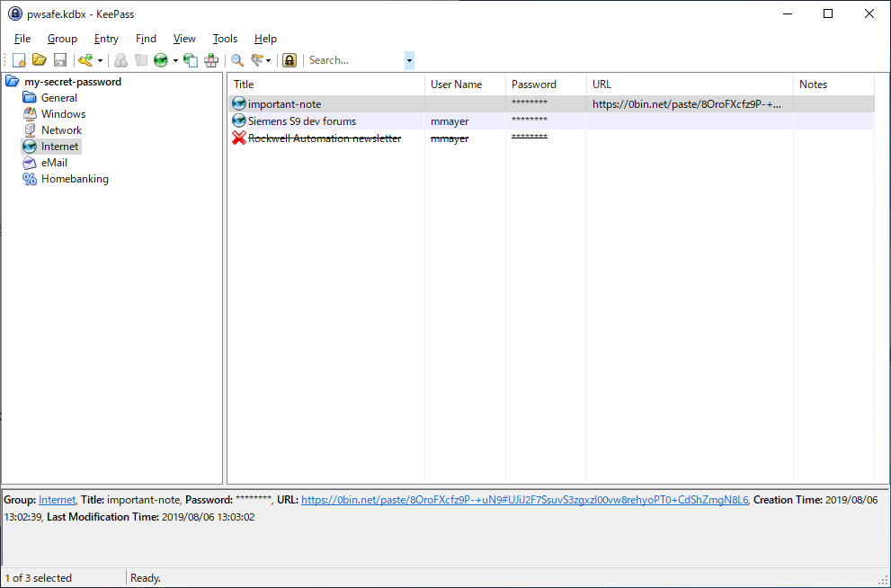891x588 pixels.
Task: Click the eMail group envelope icon
Action: [30, 163]
